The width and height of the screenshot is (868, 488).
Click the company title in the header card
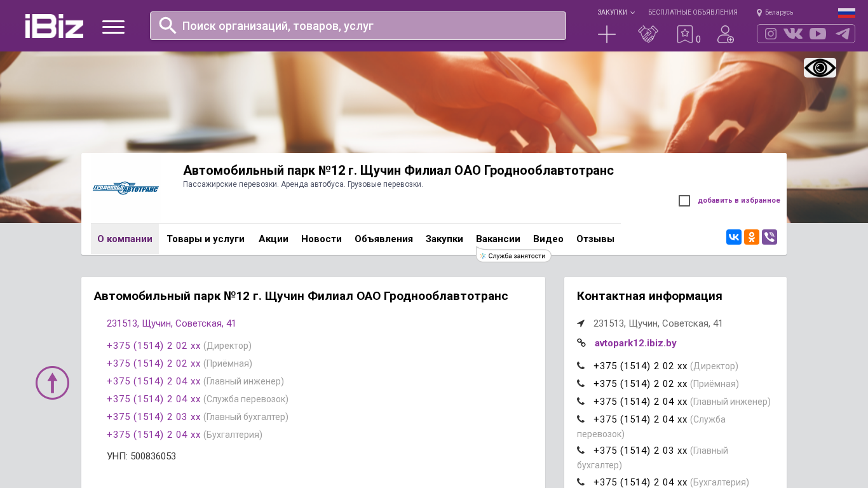pyautogui.click(x=398, y=170)
